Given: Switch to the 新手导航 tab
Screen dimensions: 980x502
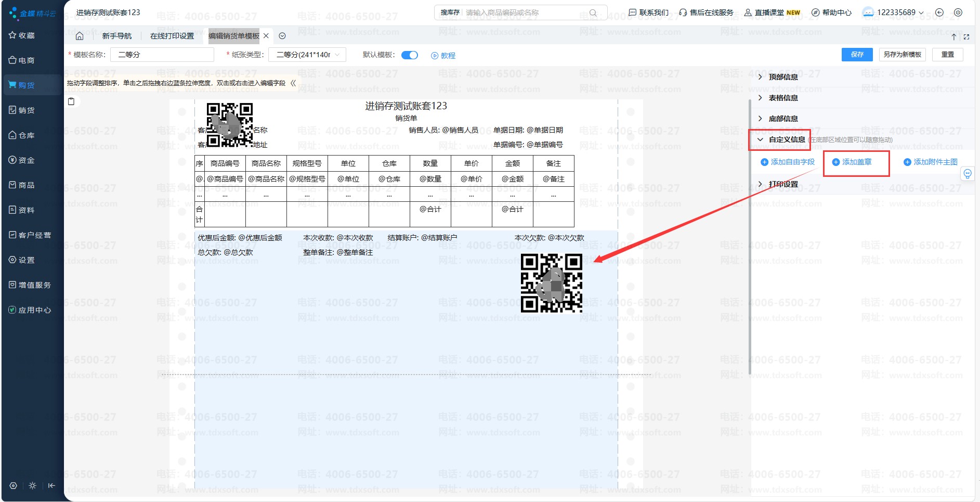Looking at the screenshot, I should click(x=117, y=36).
